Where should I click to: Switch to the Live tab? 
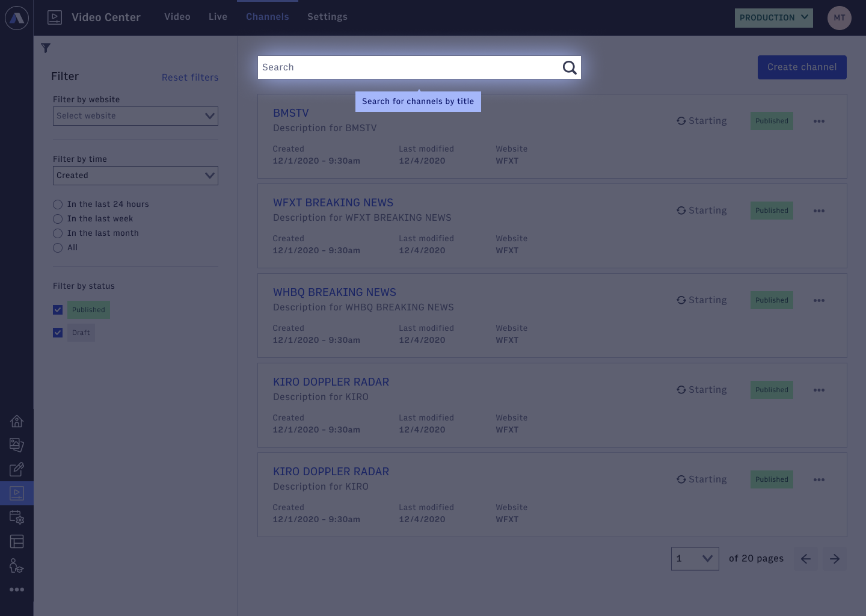[218, 17]
